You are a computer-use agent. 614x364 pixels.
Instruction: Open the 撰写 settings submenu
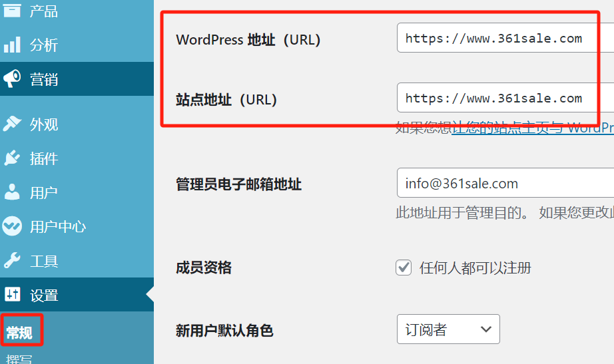[x=19, y=359]
